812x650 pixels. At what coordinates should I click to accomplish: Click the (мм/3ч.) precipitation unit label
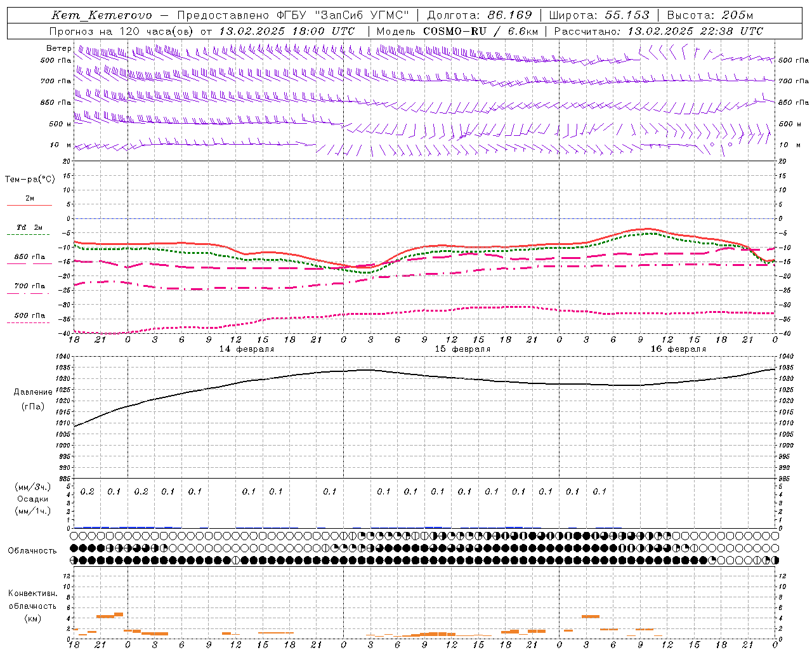(33, 487)
